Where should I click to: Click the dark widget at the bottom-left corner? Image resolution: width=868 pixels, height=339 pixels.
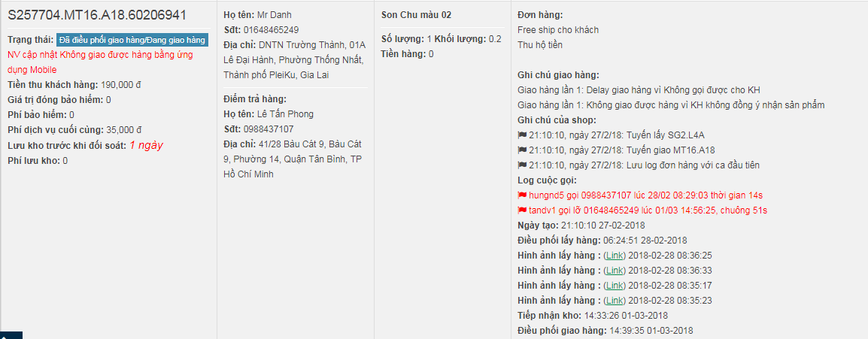pyautogui.click(x=11, y=335)
